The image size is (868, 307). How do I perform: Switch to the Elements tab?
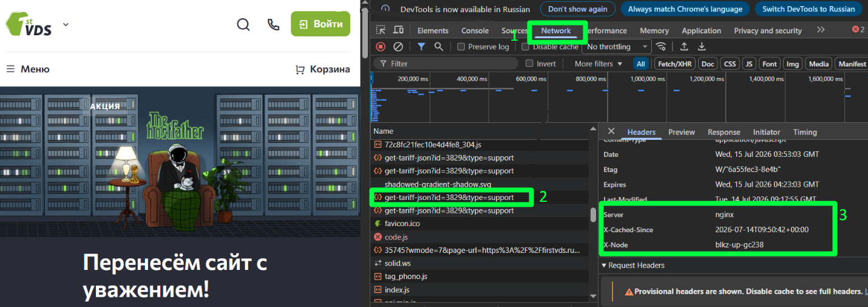[x=433, y=30]
